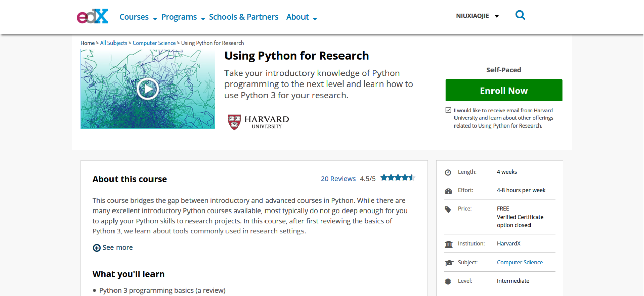Click the gauge icon beside Effort

(x=448, y=191)
